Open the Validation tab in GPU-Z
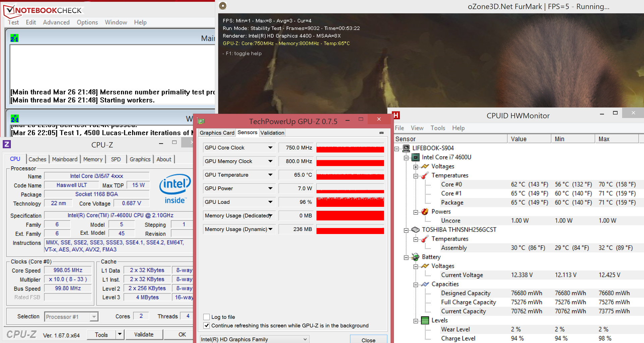Screen dimensions: 644x343 [272, 133]
